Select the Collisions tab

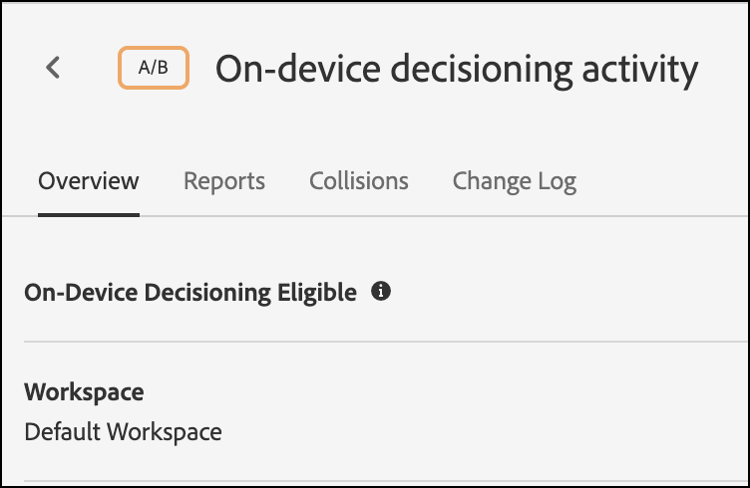coord(358,181)
